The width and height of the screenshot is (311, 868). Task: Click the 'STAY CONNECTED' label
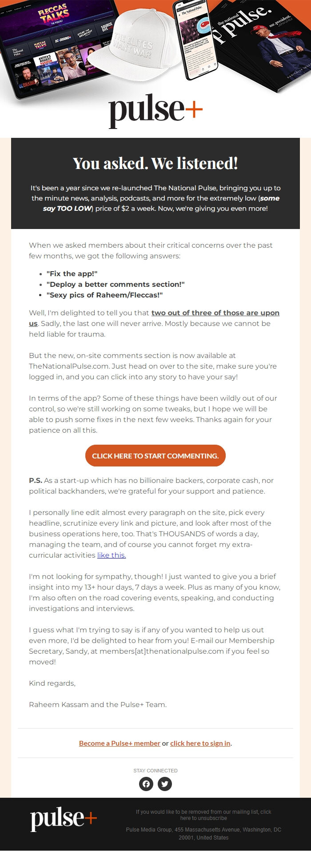pyautogui.click(x=155, y=771)
